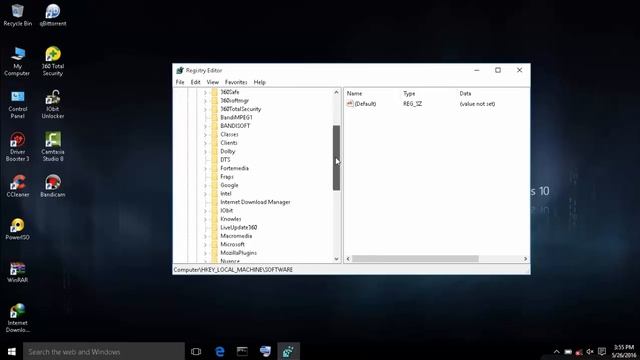640x360 pixels.
Task: Expand the Intel registry key
Action: [x=205, y=194]
